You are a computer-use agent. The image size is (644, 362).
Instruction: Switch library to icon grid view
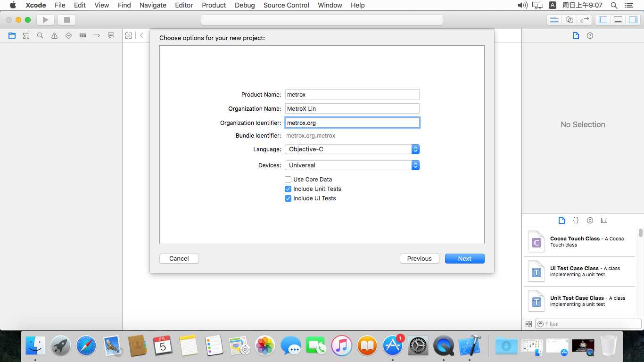pyautogui.click(x=528, y=324)
